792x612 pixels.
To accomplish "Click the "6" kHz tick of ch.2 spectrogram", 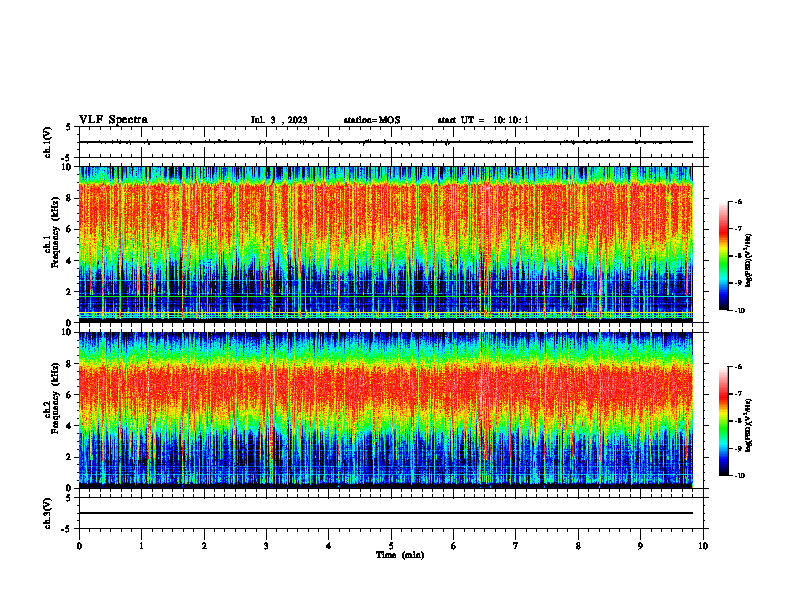I will click(x=70, y=395).
